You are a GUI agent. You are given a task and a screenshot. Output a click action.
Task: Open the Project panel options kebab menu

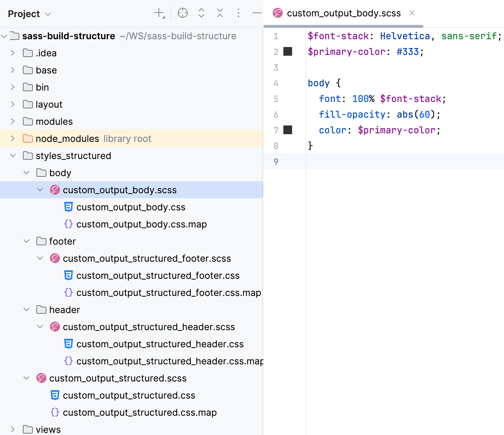pos(238,13)
